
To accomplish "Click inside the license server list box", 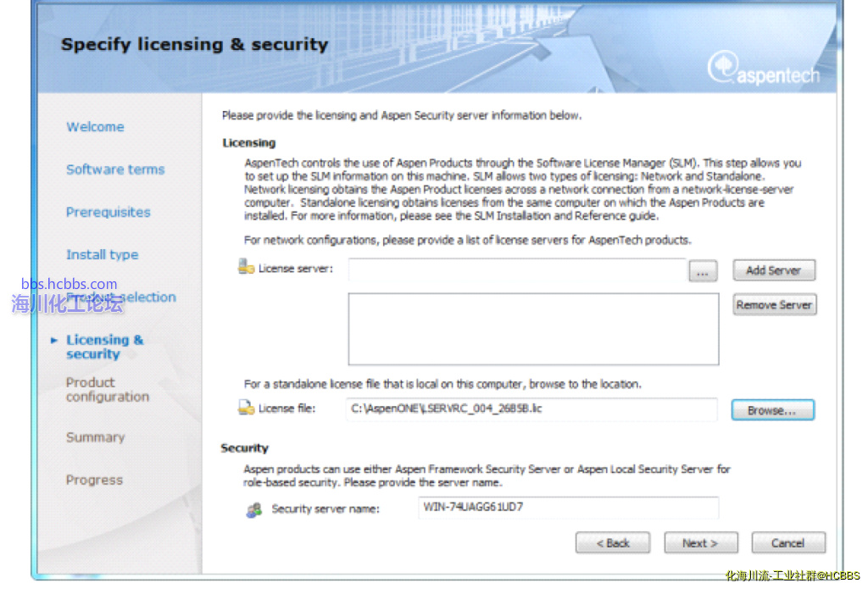I will pos(533,329).
